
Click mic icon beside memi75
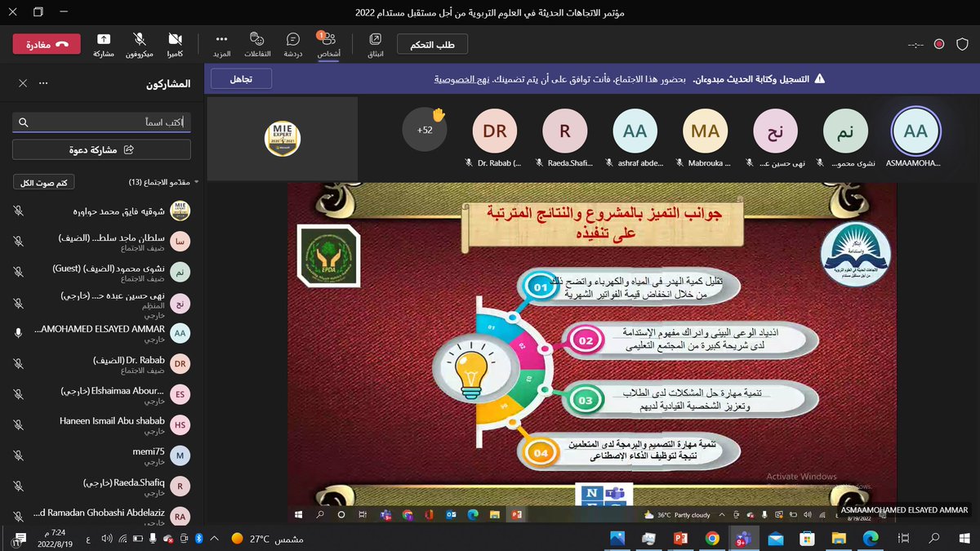18,455
